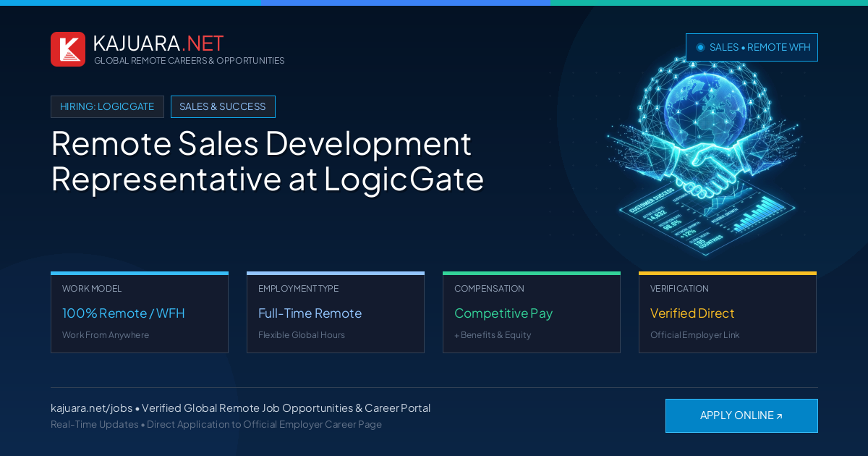This screenshot has height=456, width=868.
Task: Click the 'Work From Anywhere' caption
Action: click(x=106, y=335)
